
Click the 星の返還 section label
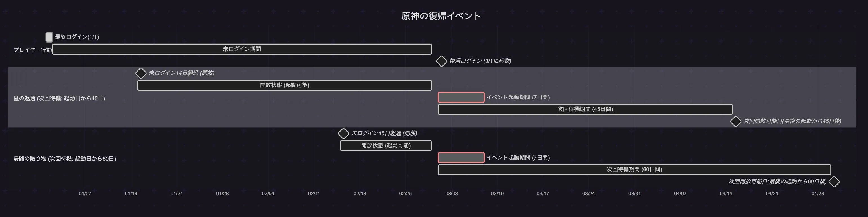59,98
